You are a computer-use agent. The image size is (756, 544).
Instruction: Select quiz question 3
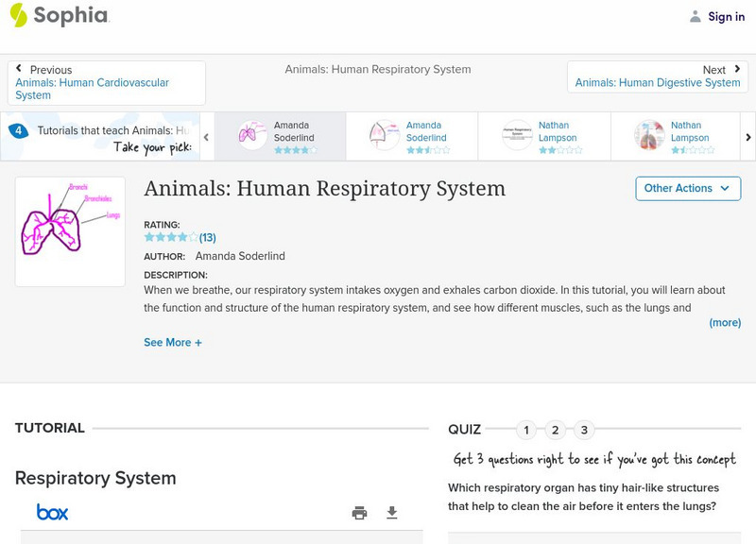584,429
